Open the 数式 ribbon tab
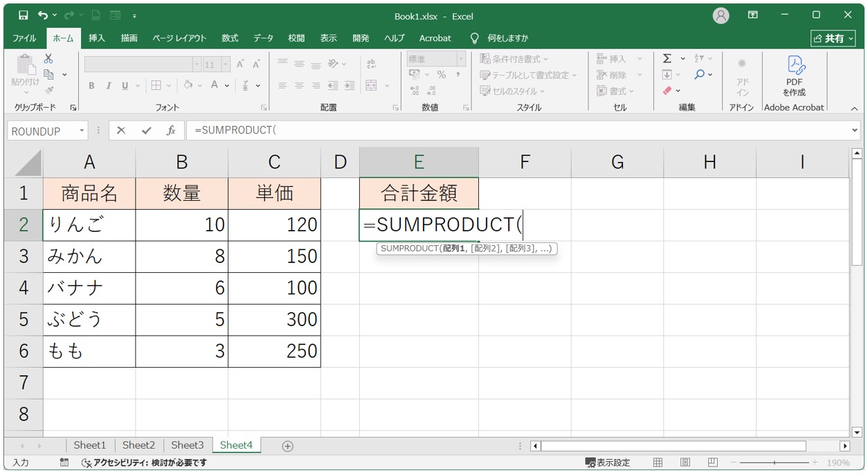The width and height of the screenshot is (868, 475). 230,38
